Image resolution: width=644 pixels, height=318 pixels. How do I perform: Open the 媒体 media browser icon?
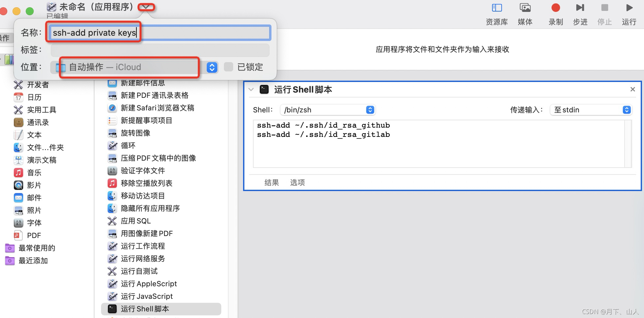pyautogui.click(x=525, y=8)
